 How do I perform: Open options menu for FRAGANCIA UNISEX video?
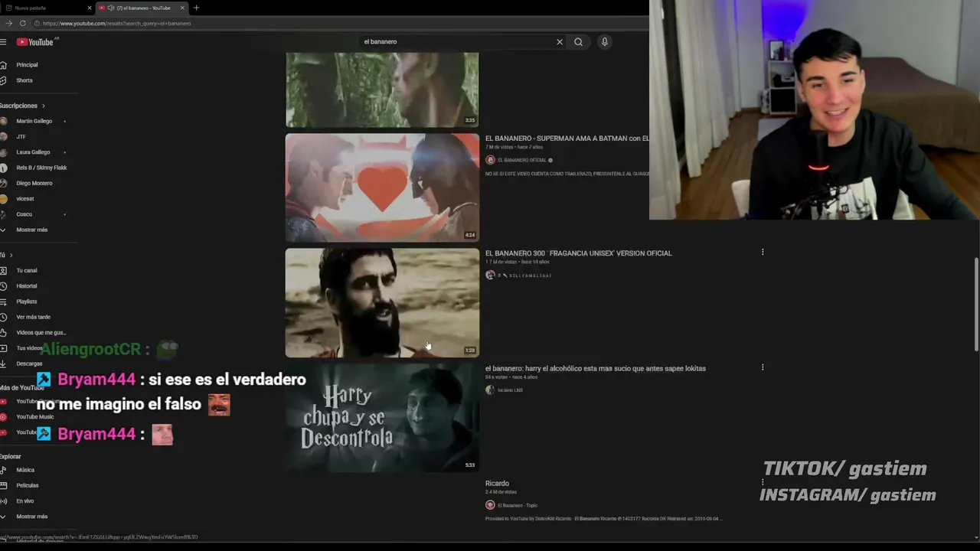pos(763,252)
